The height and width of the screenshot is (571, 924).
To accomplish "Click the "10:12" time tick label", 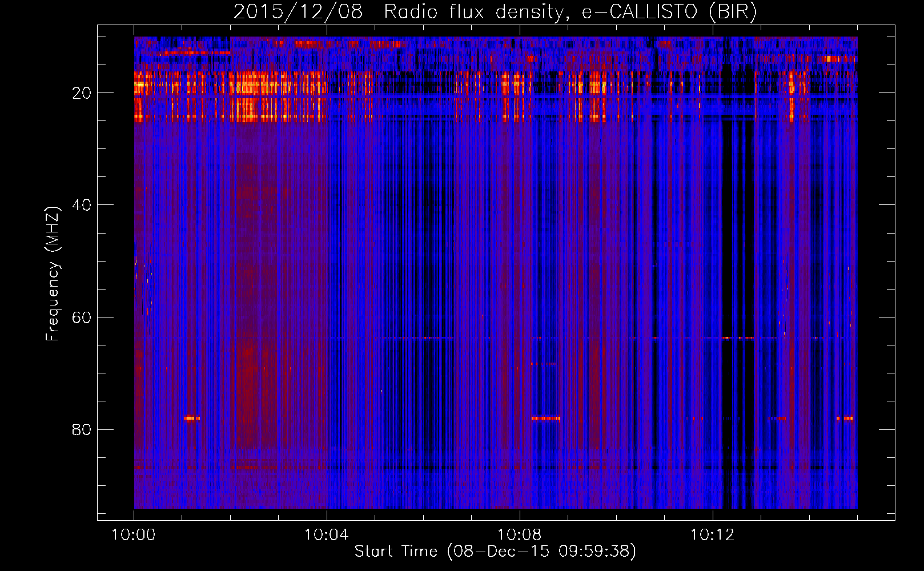I will 712,535.
